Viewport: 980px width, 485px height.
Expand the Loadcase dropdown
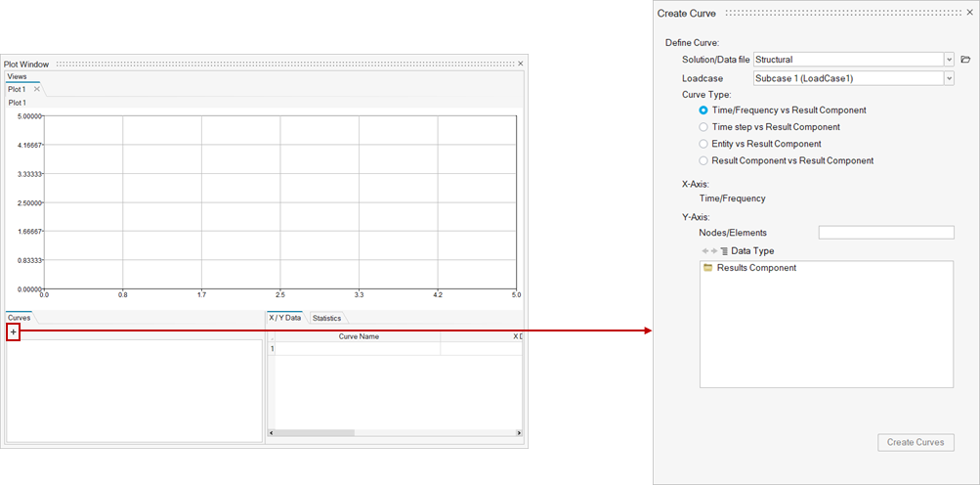coord(949,78)
